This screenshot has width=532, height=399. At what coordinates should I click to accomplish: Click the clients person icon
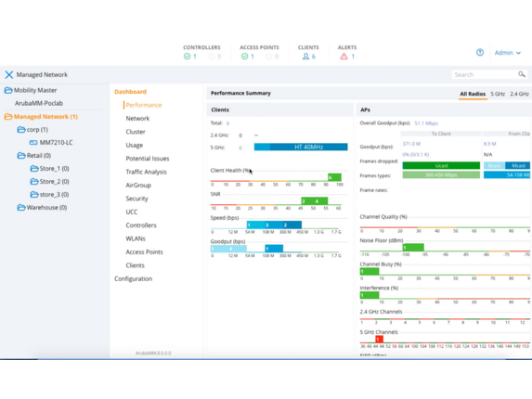[x=305, y=57]
